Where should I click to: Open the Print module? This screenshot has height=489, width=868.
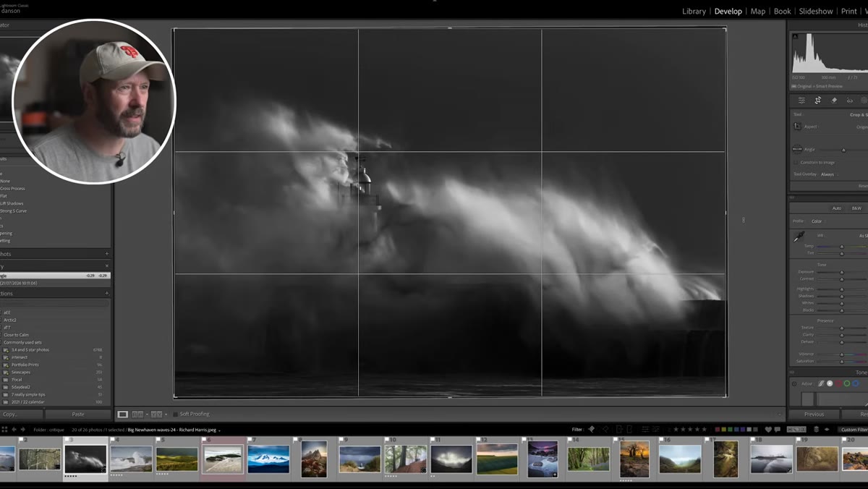[848, 11]
